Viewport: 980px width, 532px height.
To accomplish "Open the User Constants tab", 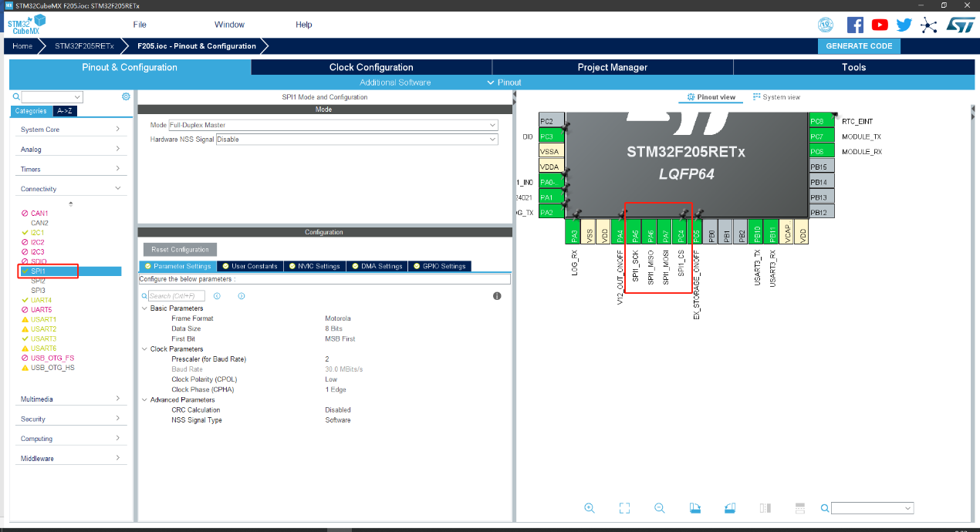I will tap(249, 266).
